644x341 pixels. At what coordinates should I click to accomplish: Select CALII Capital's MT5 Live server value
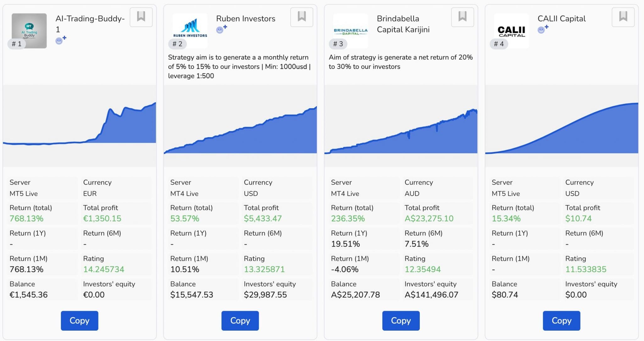[x=506, y=193]
